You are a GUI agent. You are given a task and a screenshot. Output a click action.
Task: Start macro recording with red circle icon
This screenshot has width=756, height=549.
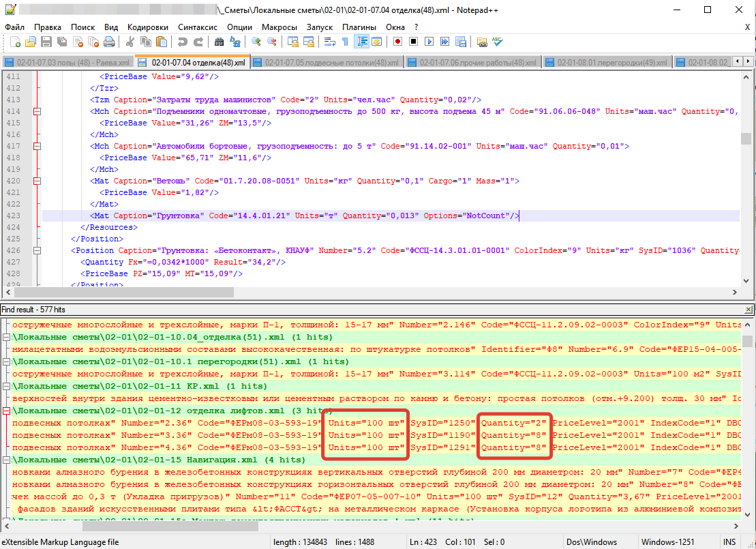[x=397, y=42]
